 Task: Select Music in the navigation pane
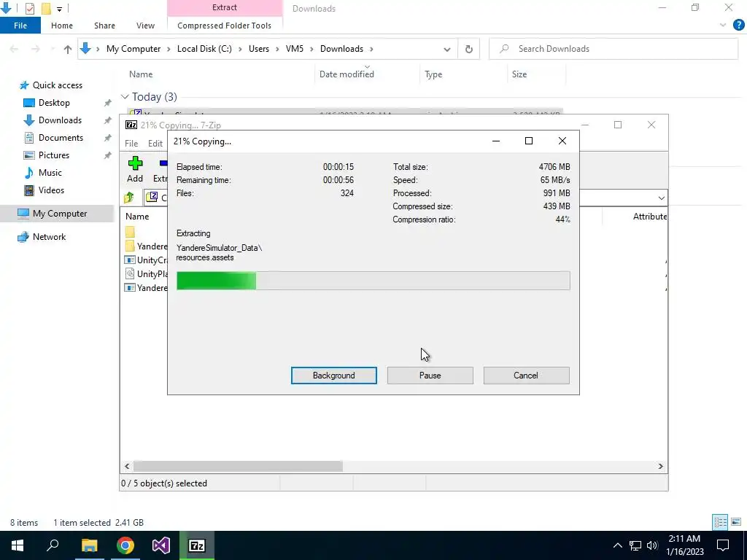tap(50, 173)
